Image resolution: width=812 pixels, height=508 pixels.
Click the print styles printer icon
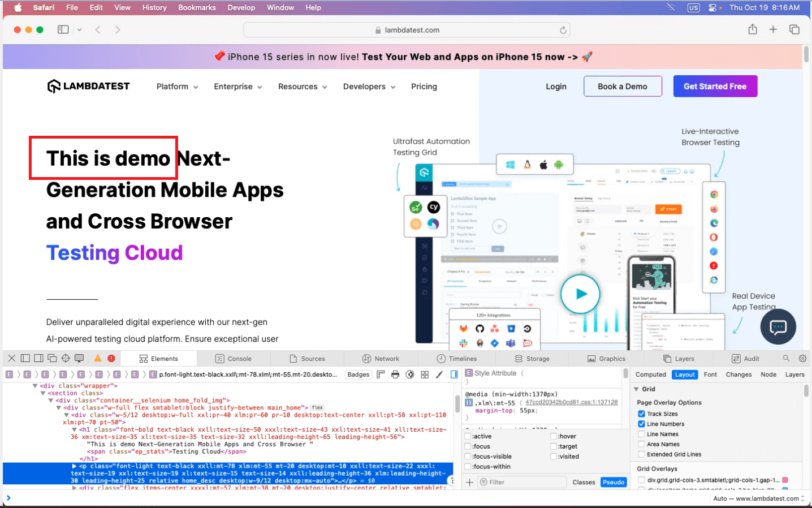pyautogui.click(x=395, y=374)
